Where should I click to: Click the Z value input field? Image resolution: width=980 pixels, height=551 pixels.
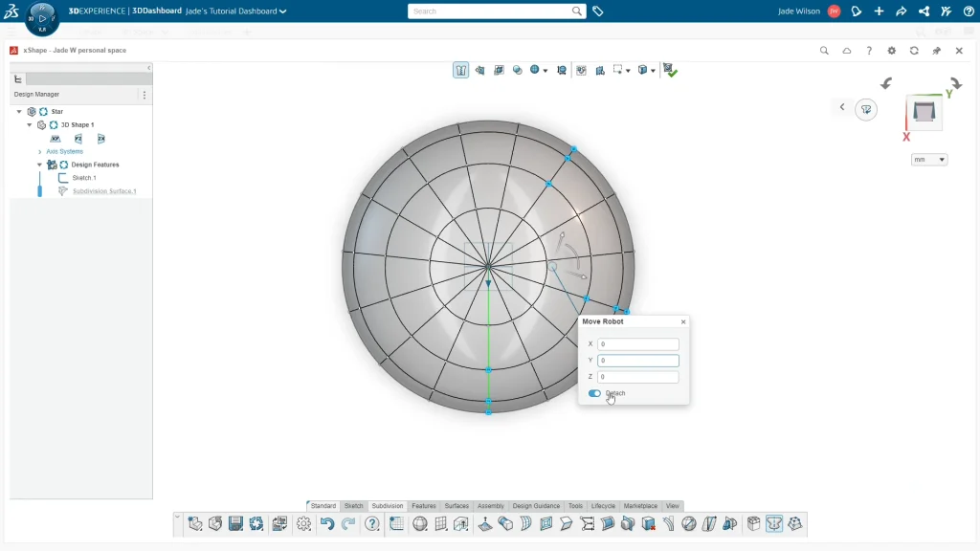tap(637, 377)
